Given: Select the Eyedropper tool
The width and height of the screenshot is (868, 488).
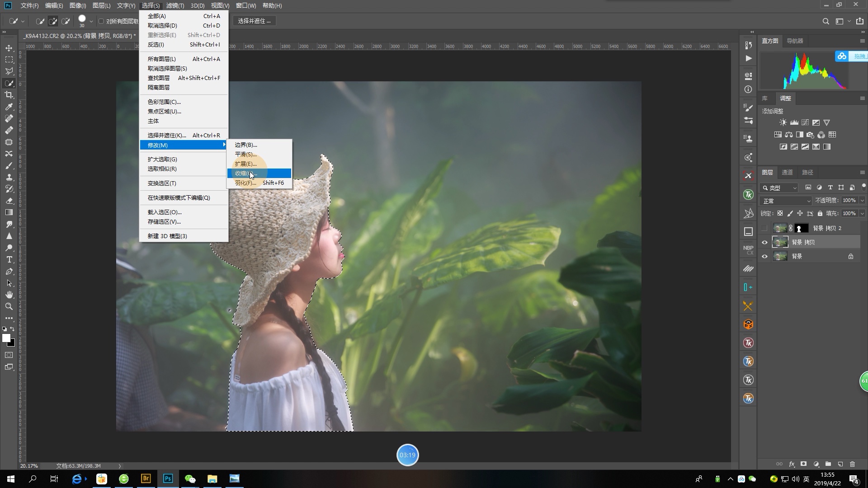Looking at the screenshot, I should point(9,107).
